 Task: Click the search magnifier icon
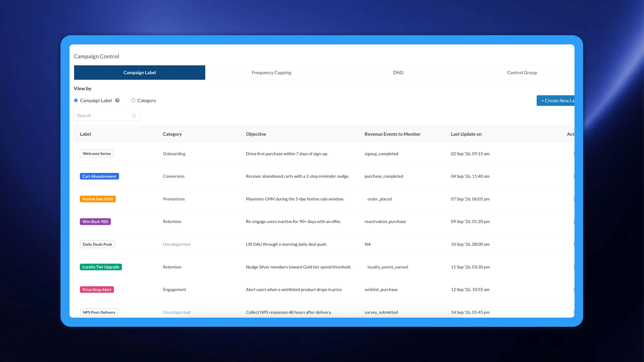134,116
